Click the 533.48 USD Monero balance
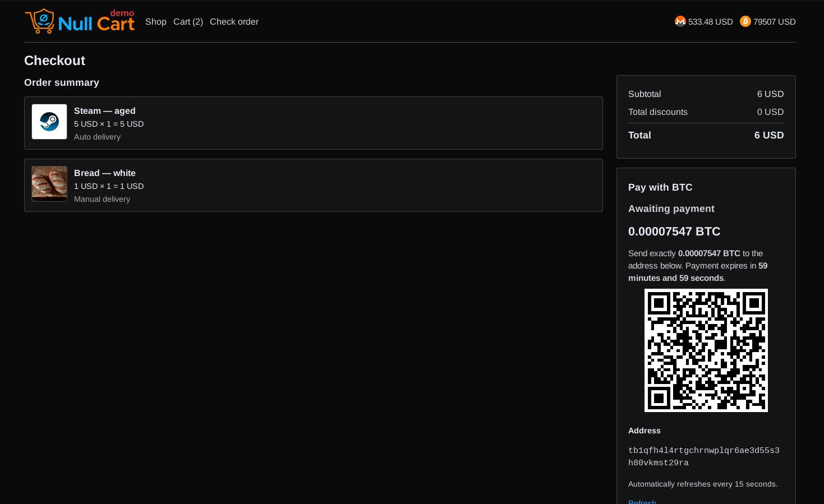The width and height of the screenshot is (824, 504). pos(710,22)
